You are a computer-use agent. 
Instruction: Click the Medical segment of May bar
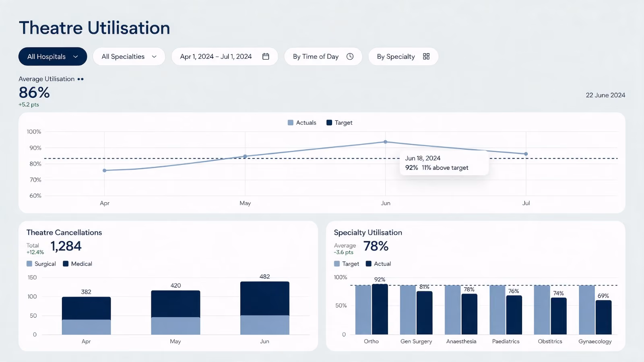click(x=175, y=304)
